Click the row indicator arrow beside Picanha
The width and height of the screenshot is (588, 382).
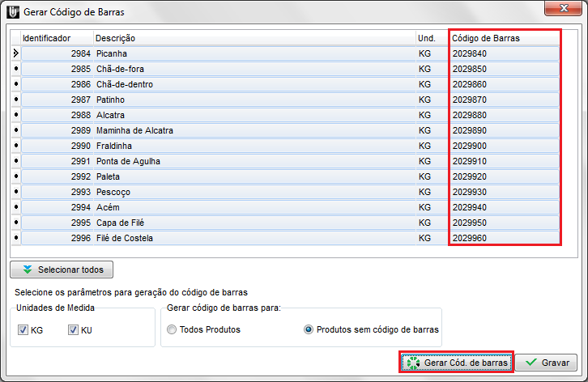[x=15, y=53]
